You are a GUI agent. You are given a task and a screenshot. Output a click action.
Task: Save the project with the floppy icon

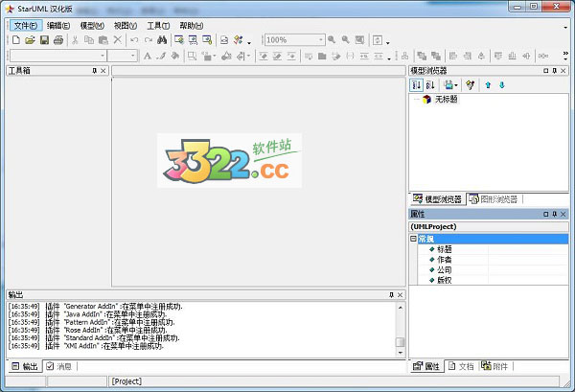point(44,40)
